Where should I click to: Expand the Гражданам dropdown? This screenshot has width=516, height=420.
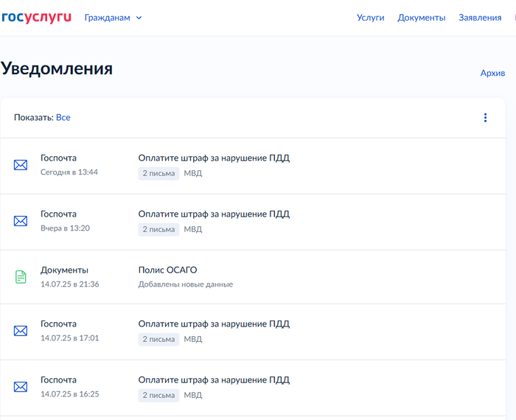click(113, 18)
